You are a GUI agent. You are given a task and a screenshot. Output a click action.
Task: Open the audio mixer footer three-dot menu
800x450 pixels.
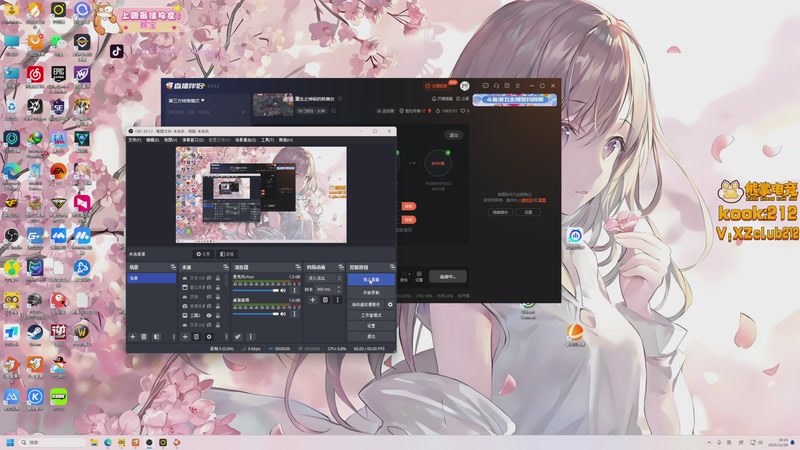pos(250,337)
